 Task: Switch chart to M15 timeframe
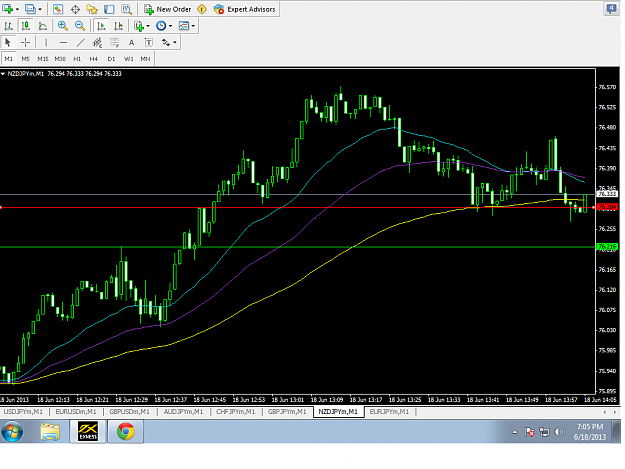[x=43, y=59]
